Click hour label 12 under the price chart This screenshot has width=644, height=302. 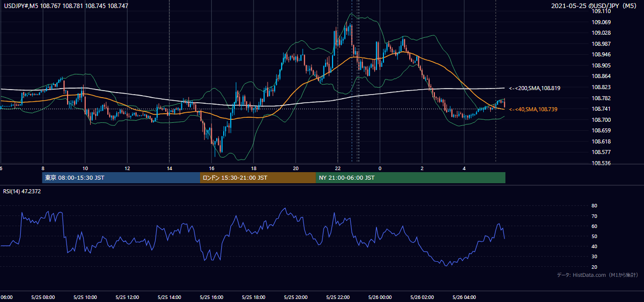point(127,169)
